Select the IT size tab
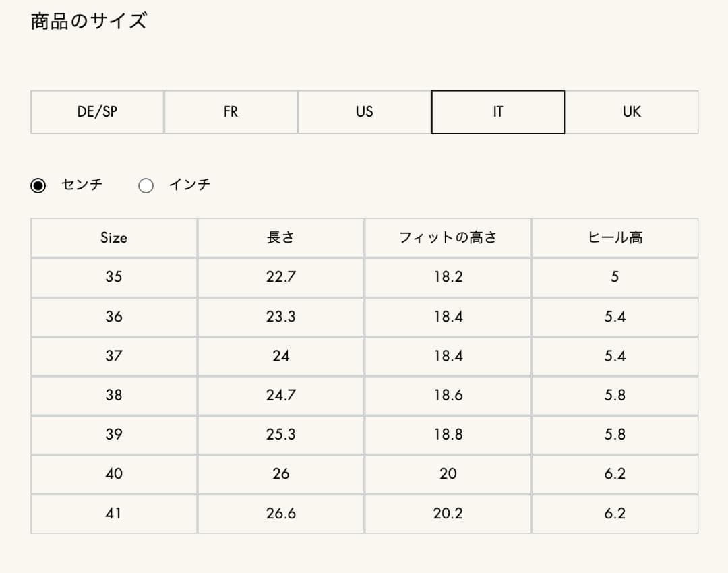 (x=497, y=112)
